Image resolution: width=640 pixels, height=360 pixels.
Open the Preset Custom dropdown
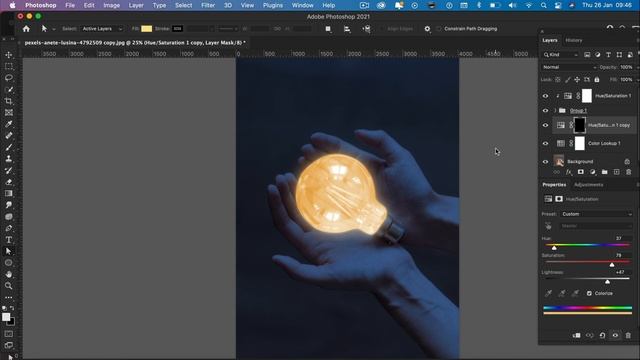(596, 214)
